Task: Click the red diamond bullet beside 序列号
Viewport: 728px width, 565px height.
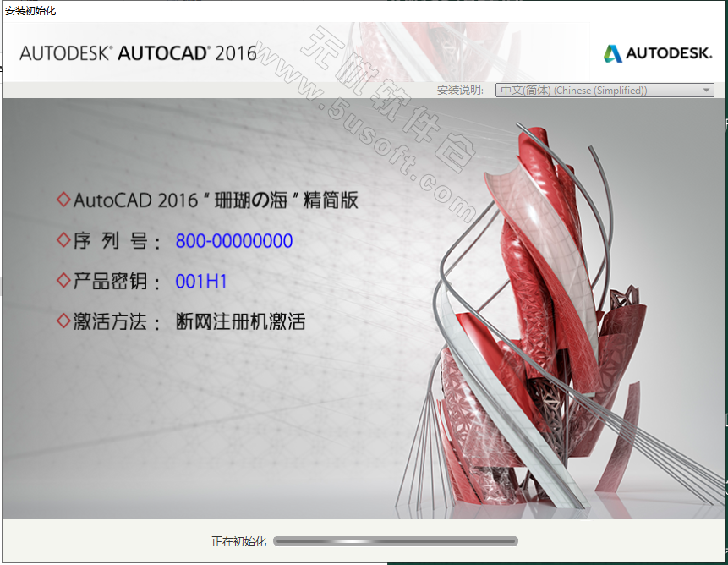Action: (x=63, y=240)
